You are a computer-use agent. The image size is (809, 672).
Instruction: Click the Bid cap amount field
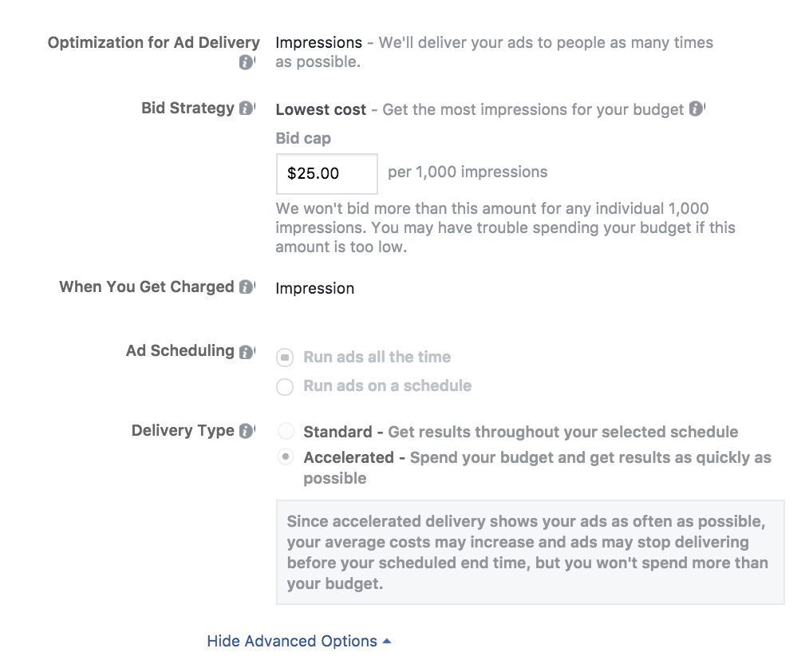pyautogui.click(x=326, y=173)
